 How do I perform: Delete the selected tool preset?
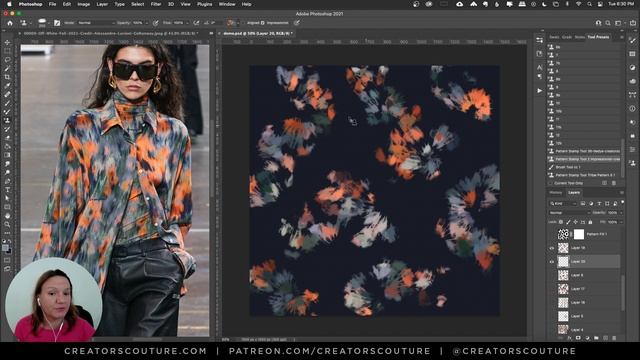point(614,183)
